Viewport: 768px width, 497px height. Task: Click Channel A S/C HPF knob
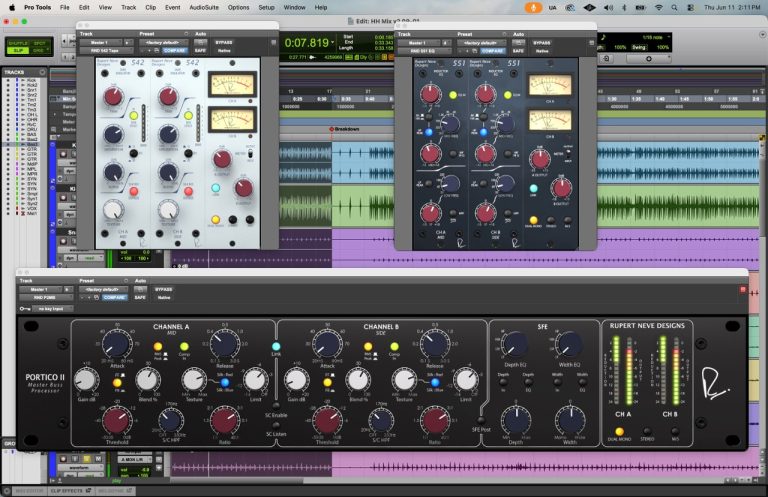click(170, 421)
